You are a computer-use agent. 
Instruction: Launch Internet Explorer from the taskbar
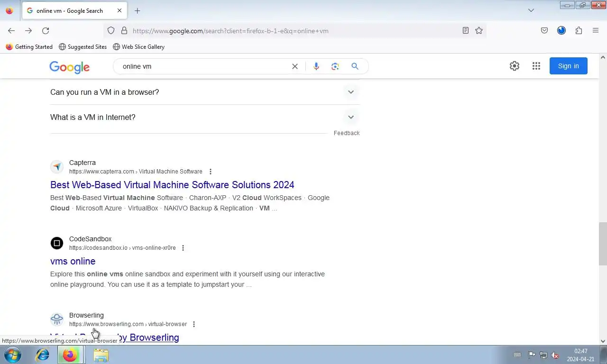(x=43, y=355)
